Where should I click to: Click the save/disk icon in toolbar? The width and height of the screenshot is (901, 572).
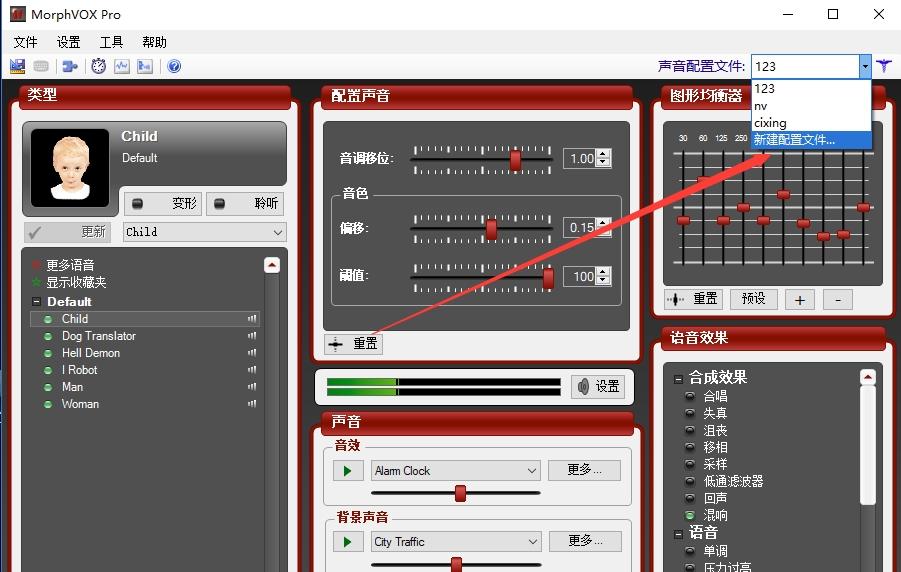pos(17,66)
